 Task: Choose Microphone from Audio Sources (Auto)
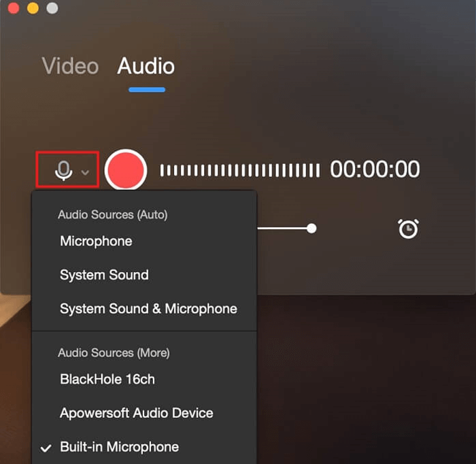(x=96, y=242)
